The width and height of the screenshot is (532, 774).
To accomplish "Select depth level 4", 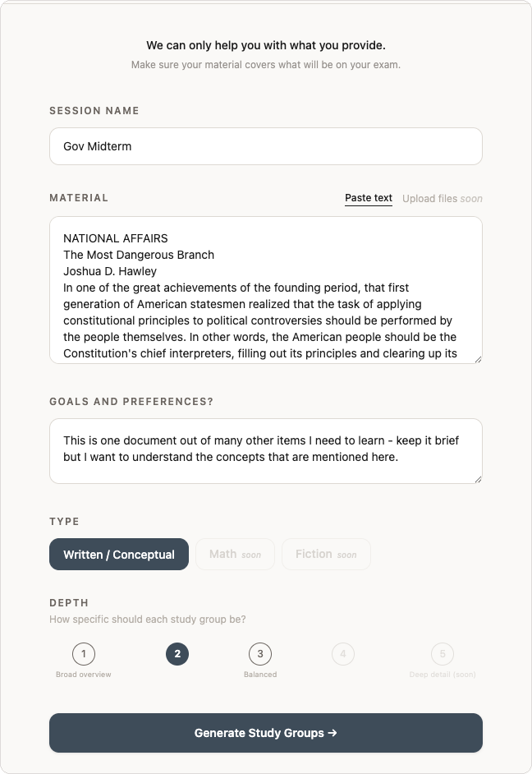I will click(343, 654).
